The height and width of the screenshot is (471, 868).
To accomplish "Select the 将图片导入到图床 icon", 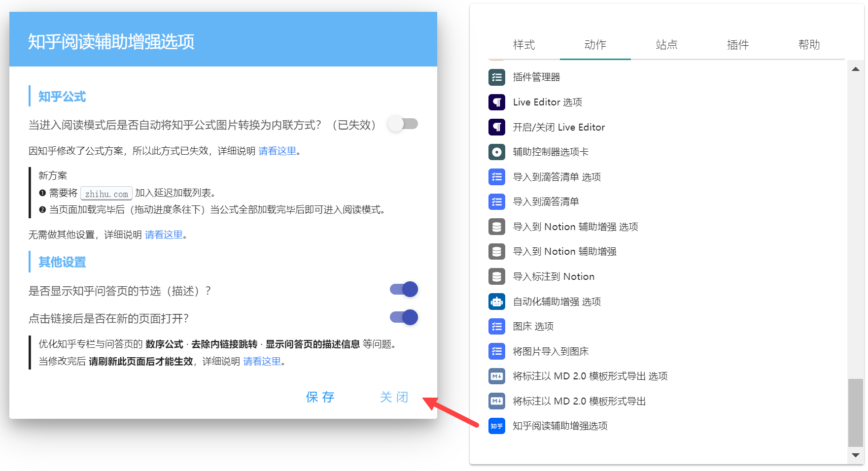I will click(497, 351).
